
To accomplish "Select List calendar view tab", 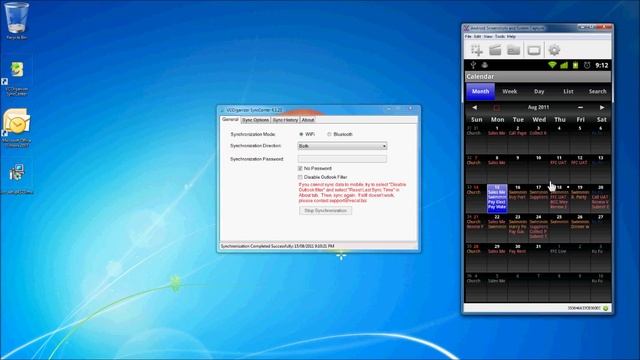I will point(568,91).
